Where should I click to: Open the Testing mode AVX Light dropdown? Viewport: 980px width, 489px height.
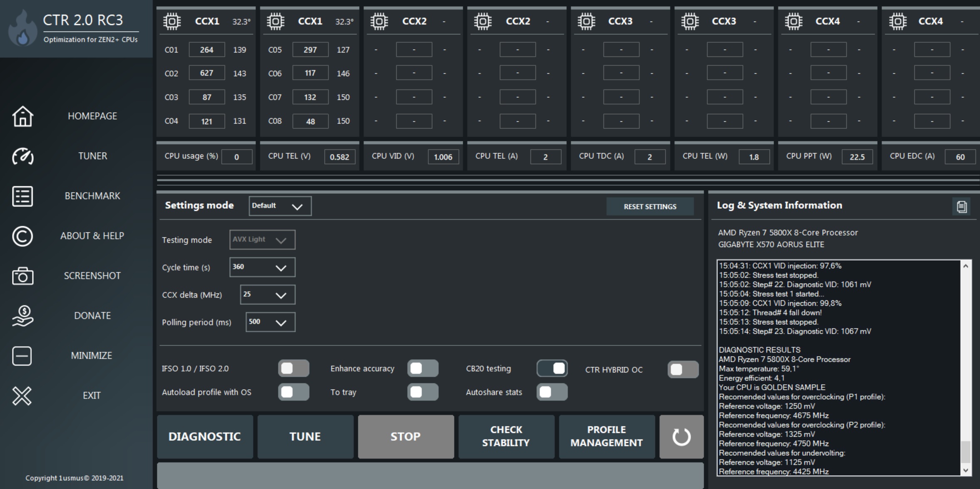click(262, 240)
